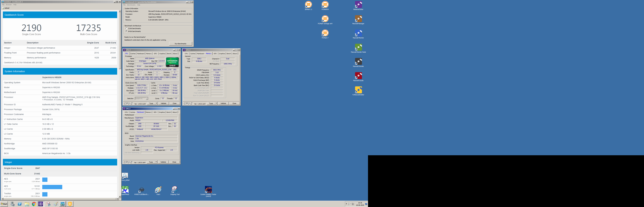Open the Maxwell Manager desktop shortcut

pyautogui.click(x=358, y=20)
